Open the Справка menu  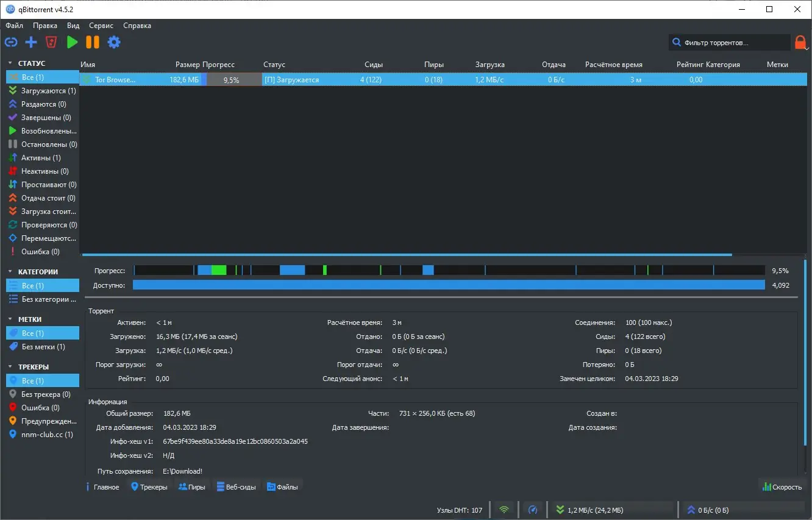pyautogui.click(x=137, y=26)
